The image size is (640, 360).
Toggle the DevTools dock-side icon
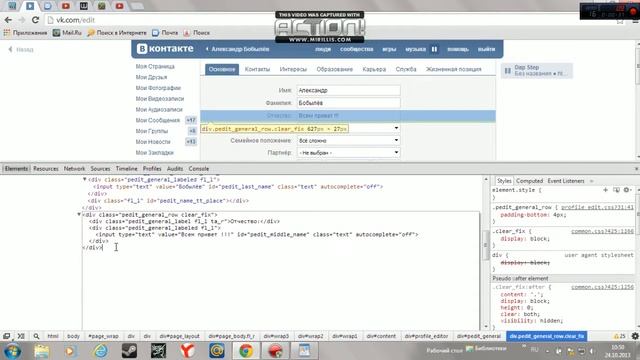point(7,336)
